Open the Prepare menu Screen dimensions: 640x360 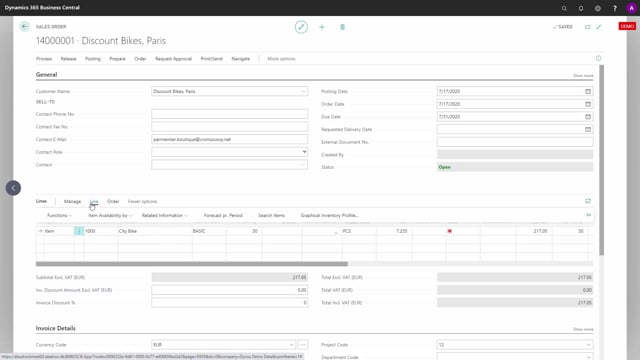pos(117,59)
